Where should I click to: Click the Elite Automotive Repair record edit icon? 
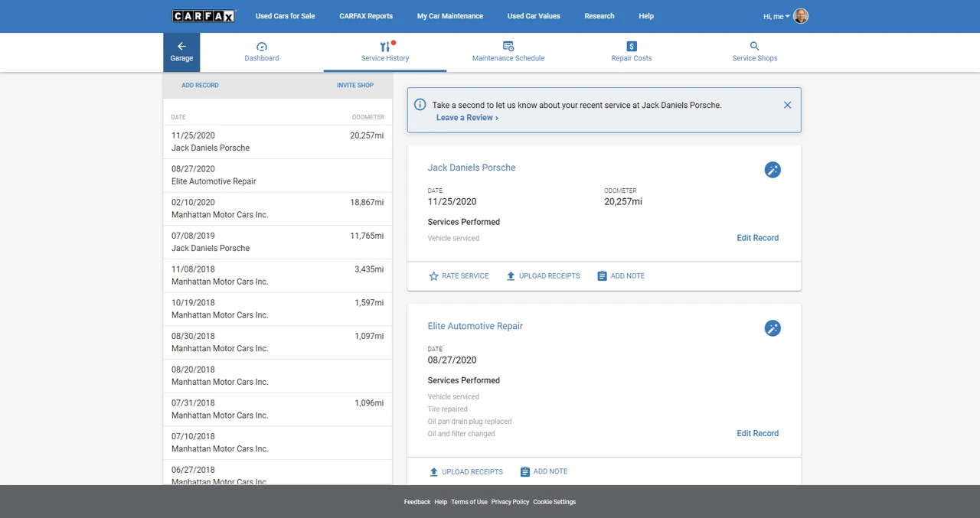[773, 328]
